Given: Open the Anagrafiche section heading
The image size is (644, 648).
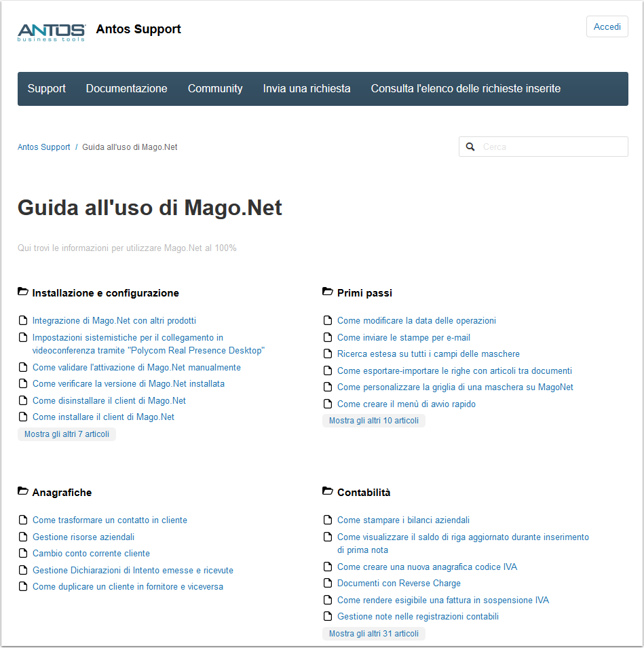Looking at the screenshot, I should [62, 493].
